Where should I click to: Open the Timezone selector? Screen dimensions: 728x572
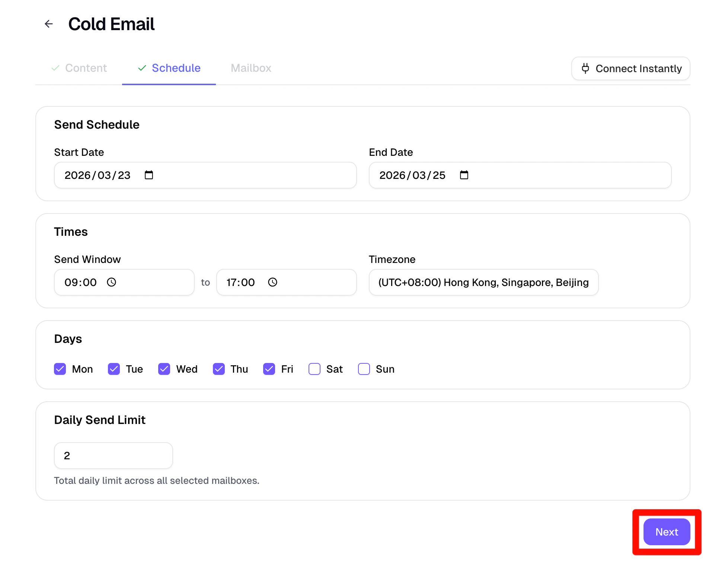(x=483, y=282)
